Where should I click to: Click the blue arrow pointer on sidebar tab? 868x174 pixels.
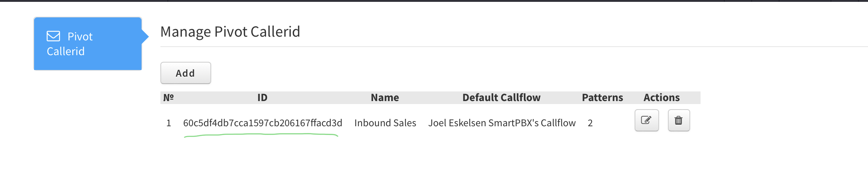(x=145, y=36)
